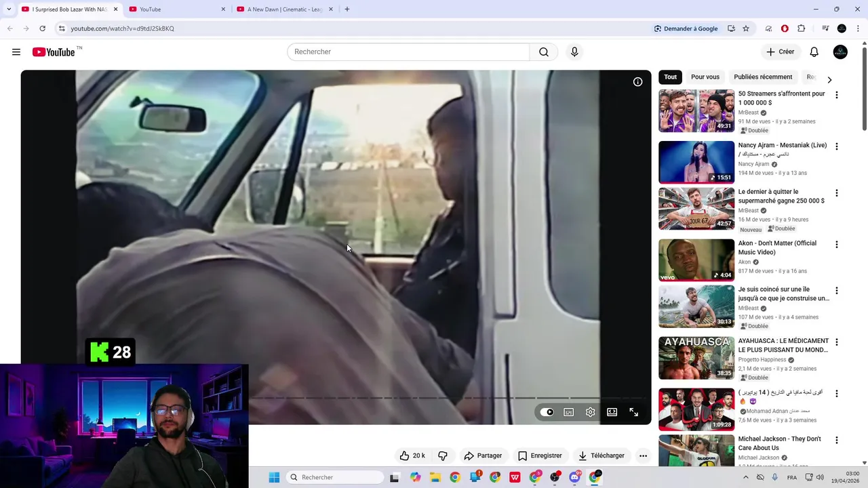This screenshot has height=488, width=868.
Task: Open Copilot from the taskbar
Action: 415,477
